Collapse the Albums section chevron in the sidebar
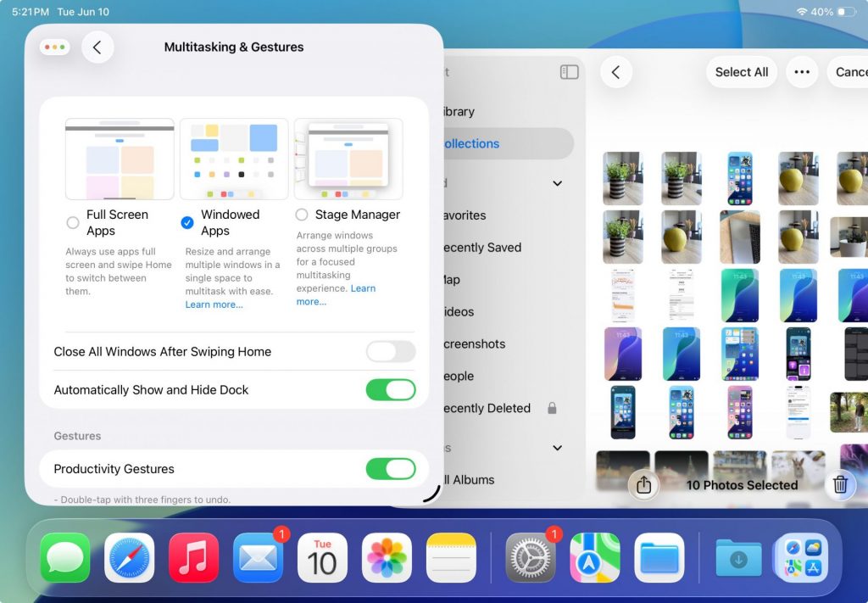This screenshot has width=868, height=603. (x=557, y=447)
